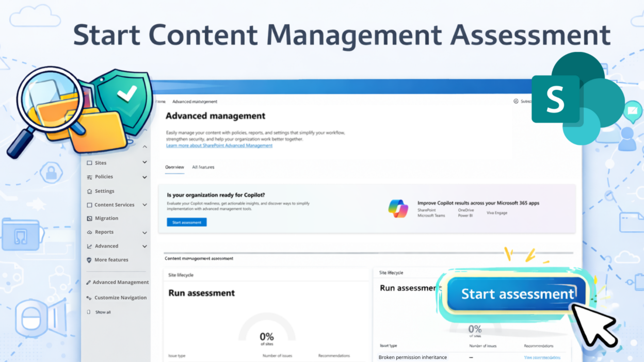
Task: Click the Customize Navigation icon
Action: pos(89,298)
